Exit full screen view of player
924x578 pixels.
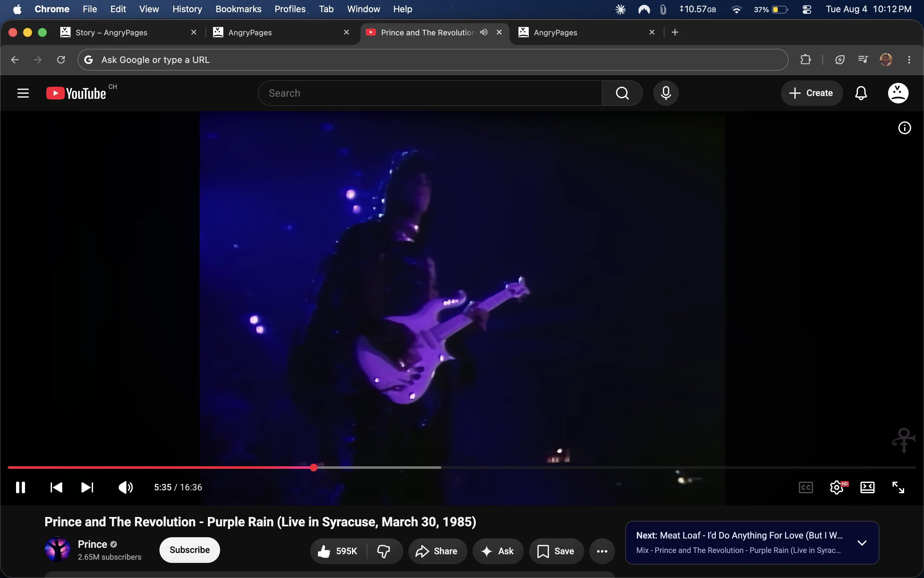coord(898,487)
